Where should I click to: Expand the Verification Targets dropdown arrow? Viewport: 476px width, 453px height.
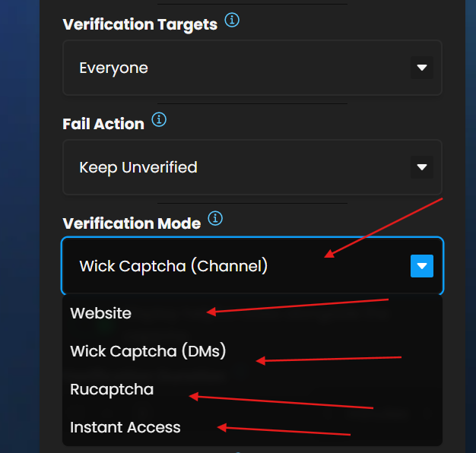click(422, 68)
